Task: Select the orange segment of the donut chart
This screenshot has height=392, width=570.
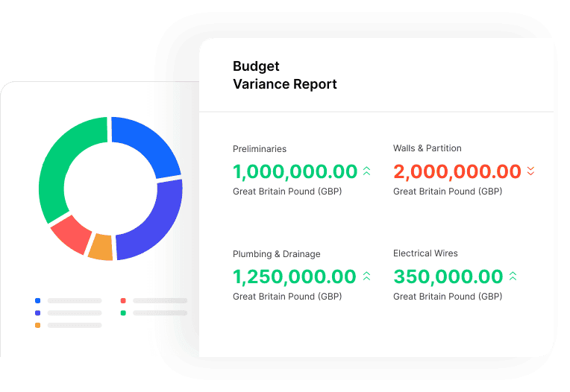Action: [x=101, y=247]
